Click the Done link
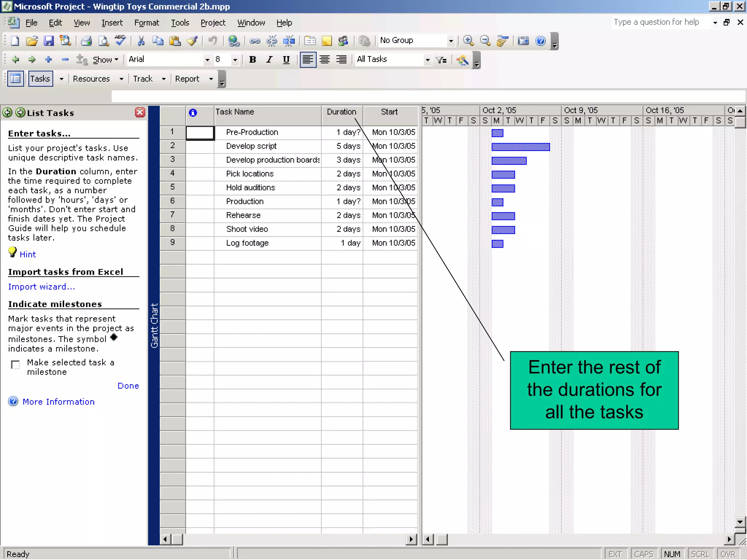Screen dimensions: 747x560 (128, 386)
